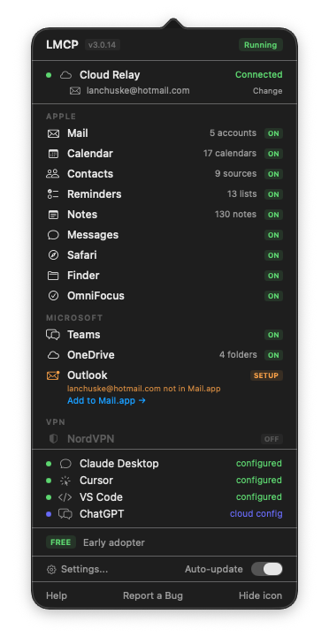Toggle the OneDrive ON badge
Screen dimensions: 329x644
(x=273, y=355)
